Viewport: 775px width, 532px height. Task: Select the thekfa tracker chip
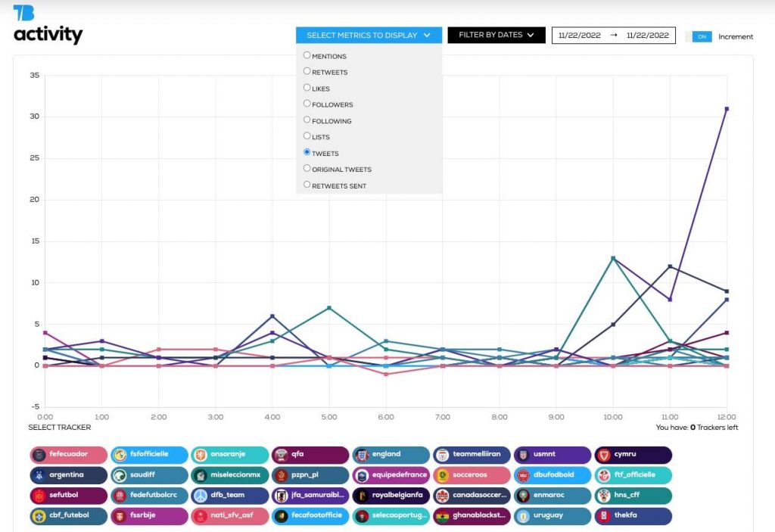(x=633, y=516)
